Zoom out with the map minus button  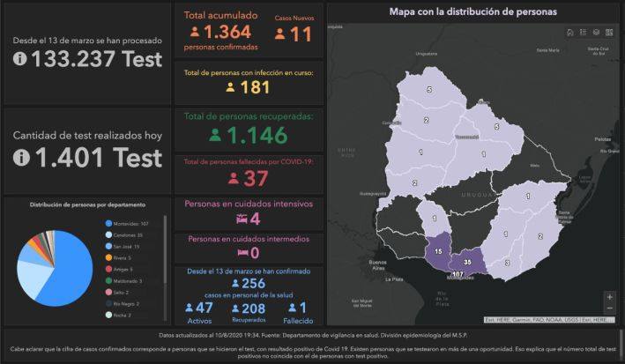(609, 308)
